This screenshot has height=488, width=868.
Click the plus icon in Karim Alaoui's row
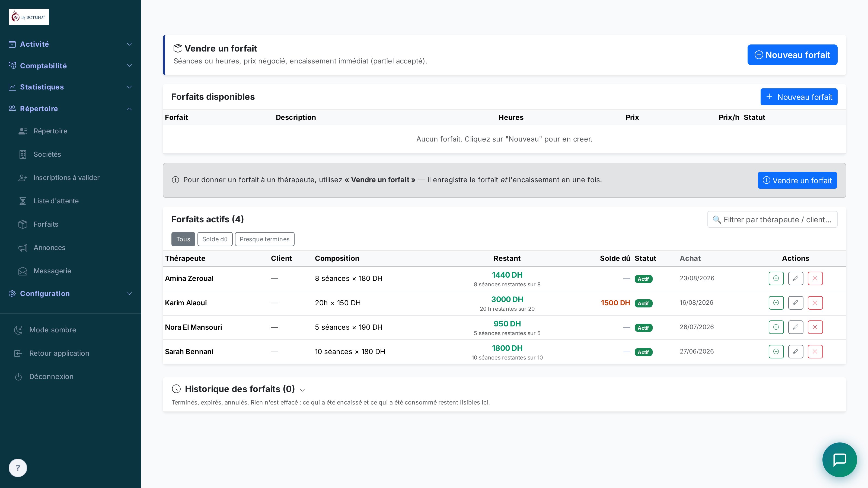(776, 303)
